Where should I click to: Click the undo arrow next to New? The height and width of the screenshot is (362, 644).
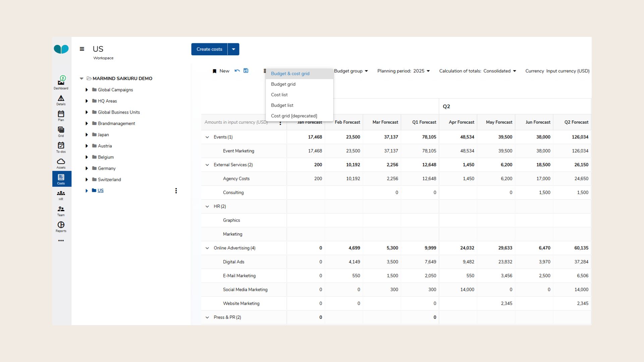pos(237,71)
